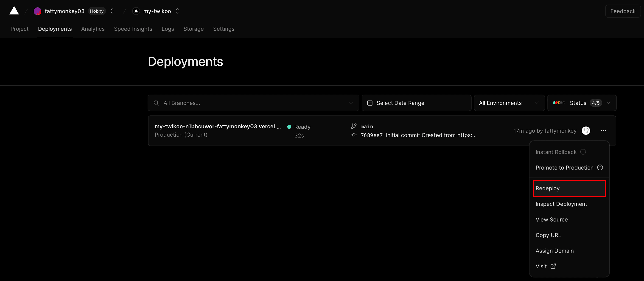Choose Visit from the menu
This screenshot has height=281, width=644.
click(x=569, y=266)
